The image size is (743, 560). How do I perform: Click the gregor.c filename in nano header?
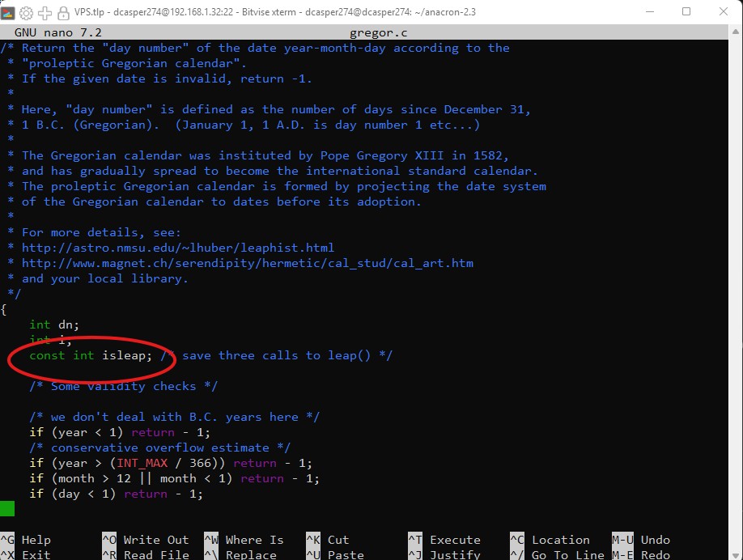point(378,32)
